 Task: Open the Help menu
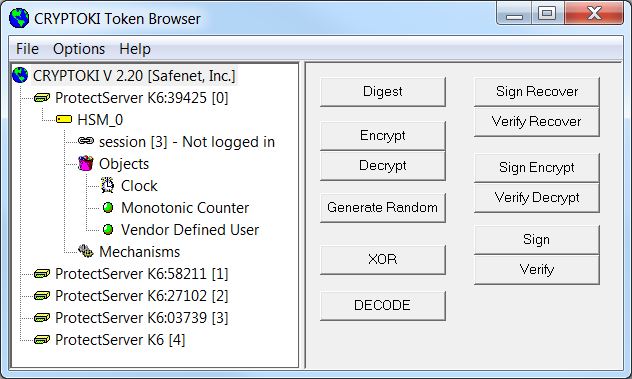[x=135, y=49]
